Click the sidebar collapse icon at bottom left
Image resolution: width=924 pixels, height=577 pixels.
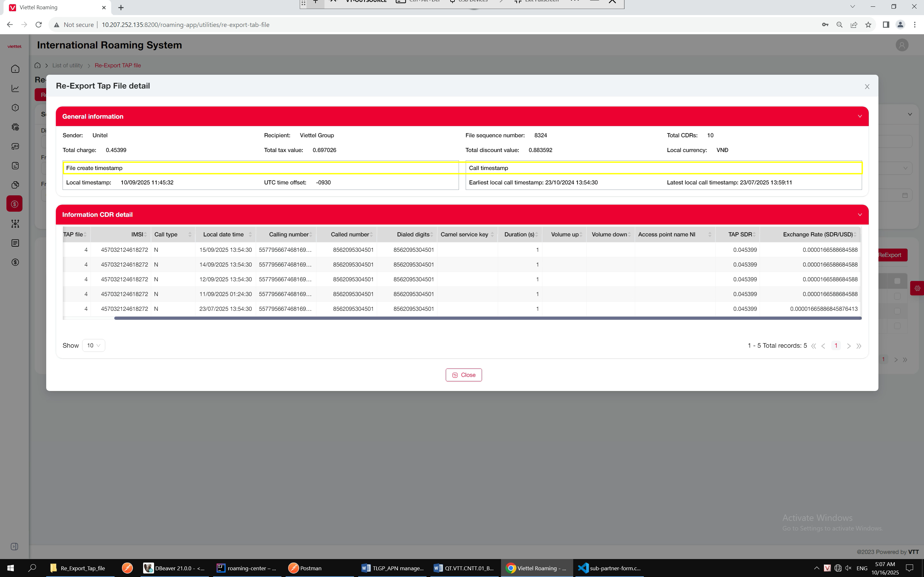click(14, 547)
